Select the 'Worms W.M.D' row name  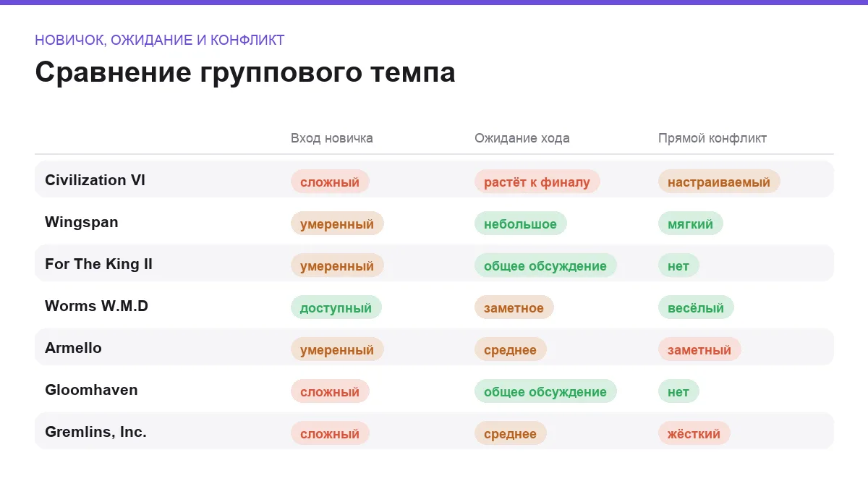(96, 306)
